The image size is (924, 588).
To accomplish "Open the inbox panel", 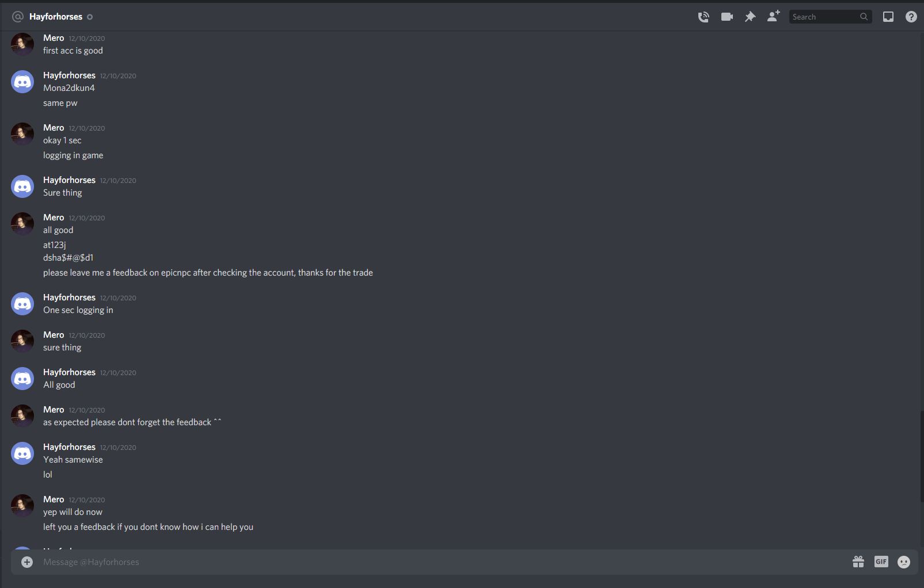I will tap(888, 17).
